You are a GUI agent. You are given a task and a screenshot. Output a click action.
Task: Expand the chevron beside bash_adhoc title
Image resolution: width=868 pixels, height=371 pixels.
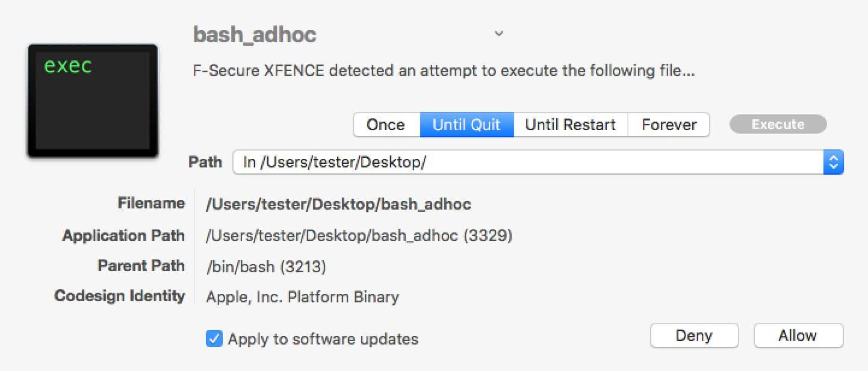[x=498, y=34]
